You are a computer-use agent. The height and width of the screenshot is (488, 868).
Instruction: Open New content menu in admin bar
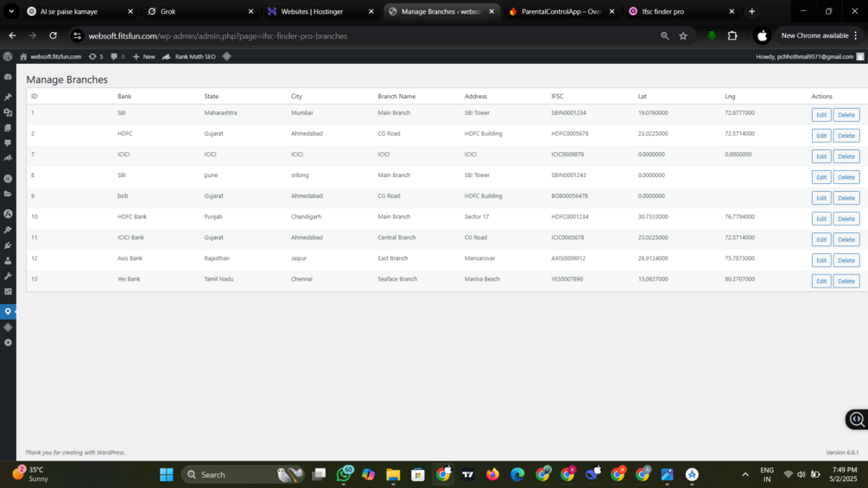[x=144, y=56]
